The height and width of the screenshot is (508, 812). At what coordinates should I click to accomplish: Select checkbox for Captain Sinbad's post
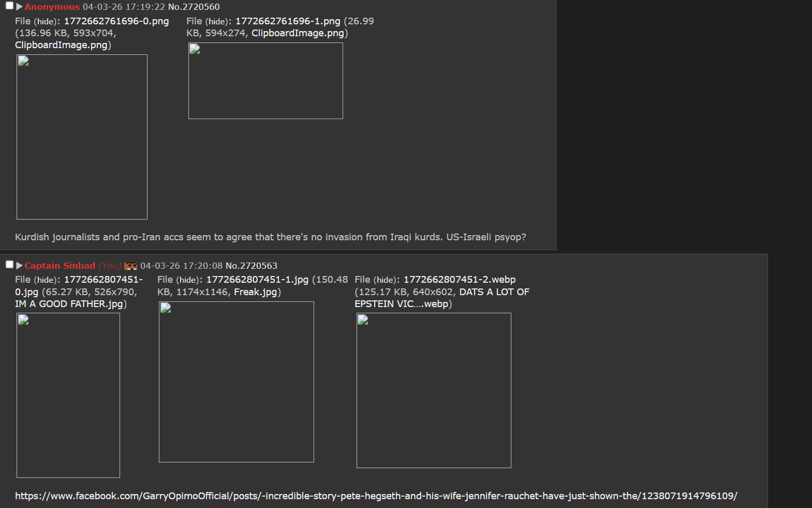tap(9, 265)
